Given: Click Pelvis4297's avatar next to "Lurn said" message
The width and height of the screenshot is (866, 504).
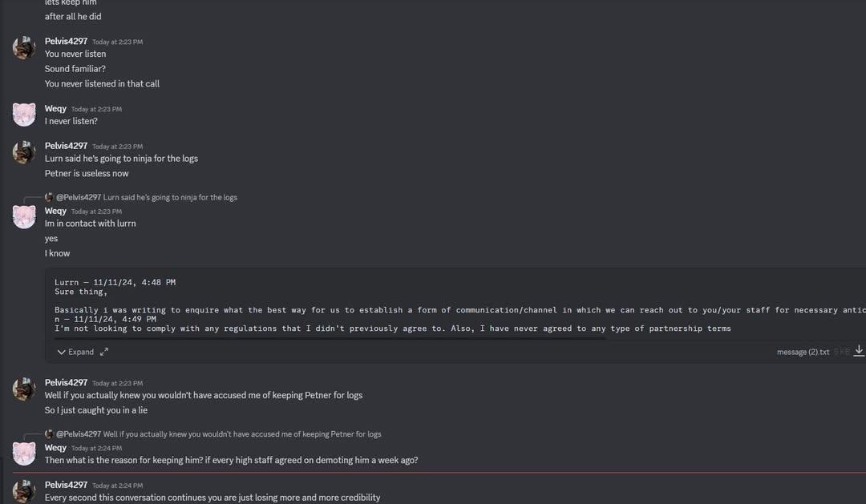Looking at the screenshot, I should pos(24,151).
